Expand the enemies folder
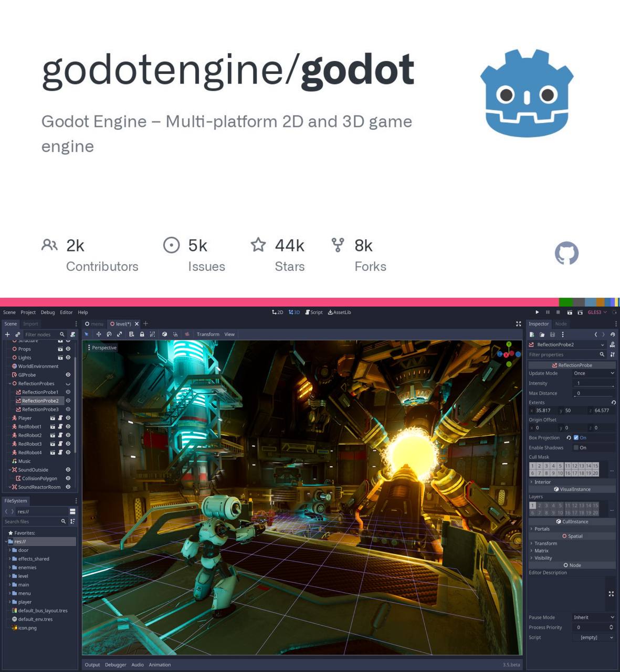 point(9,568)
